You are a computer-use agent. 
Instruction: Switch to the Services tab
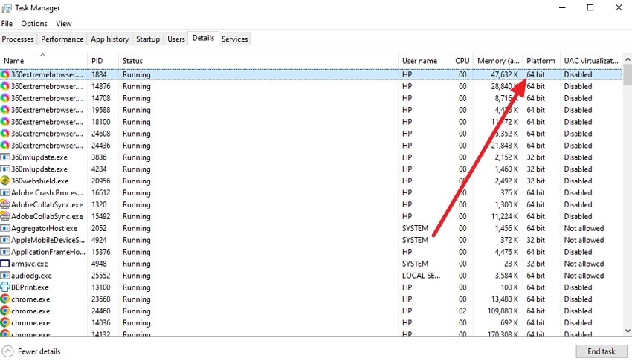tap(234, 39)
